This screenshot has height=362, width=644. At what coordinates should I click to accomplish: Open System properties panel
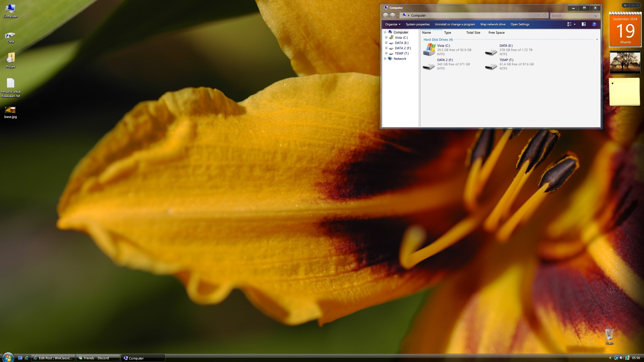[418, 24]
